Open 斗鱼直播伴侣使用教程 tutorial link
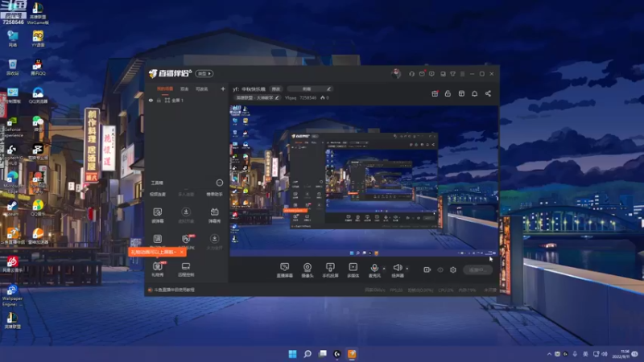Screen dimensions: 644x362 click(174, 290)
